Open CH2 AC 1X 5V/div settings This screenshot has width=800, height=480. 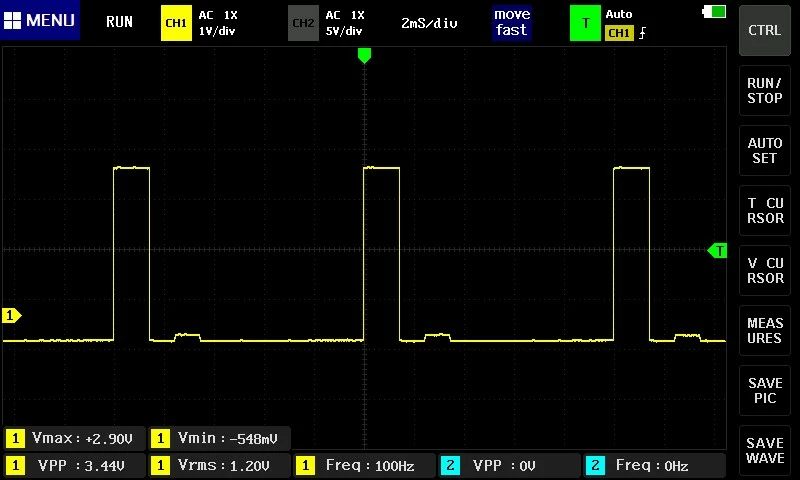click(x=345, y=23)
